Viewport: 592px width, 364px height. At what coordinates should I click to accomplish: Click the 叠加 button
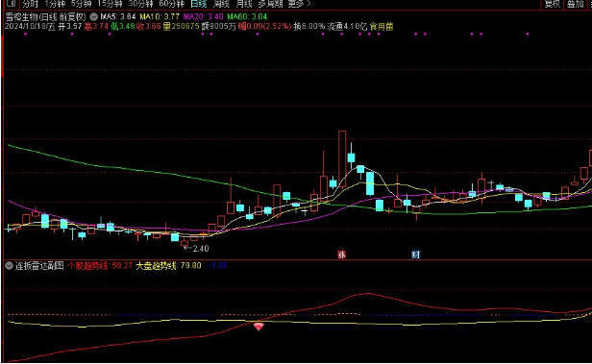[575, 4]
